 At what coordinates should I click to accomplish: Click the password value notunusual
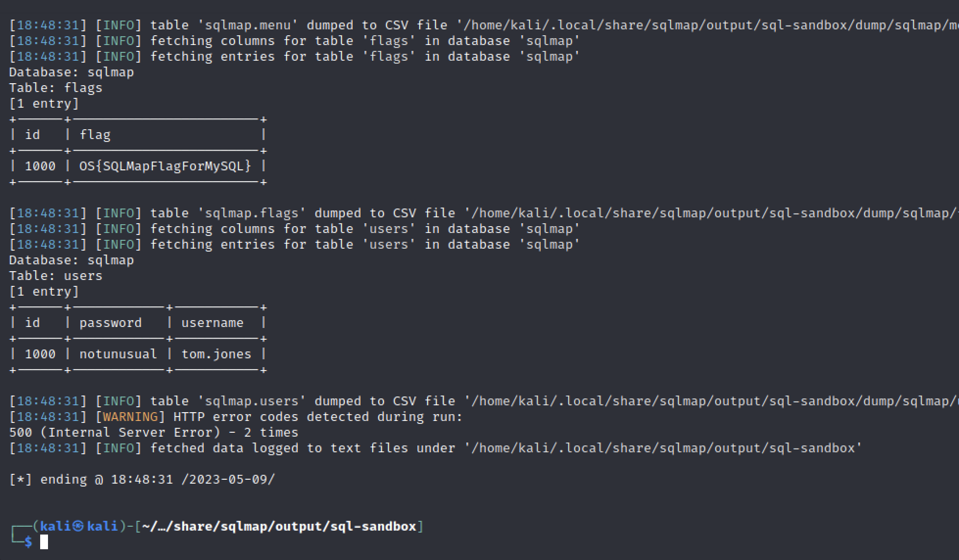tap(118, 354)
